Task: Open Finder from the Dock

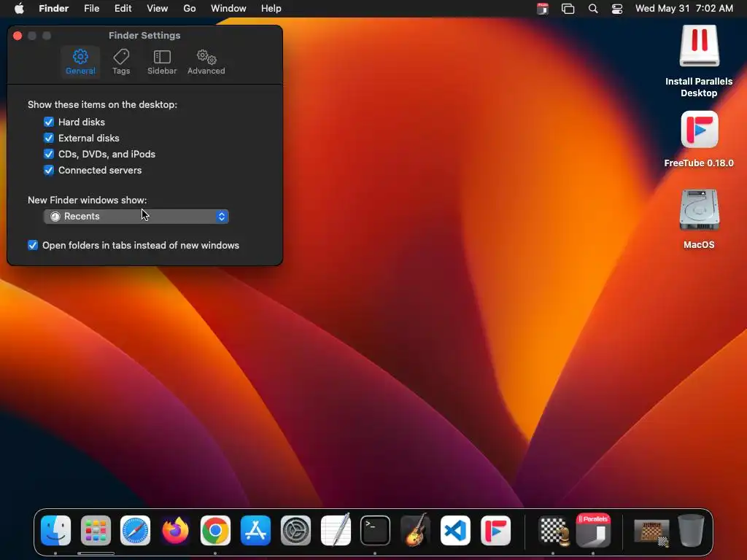Action: pyautogui.click(x=55, y=531)
